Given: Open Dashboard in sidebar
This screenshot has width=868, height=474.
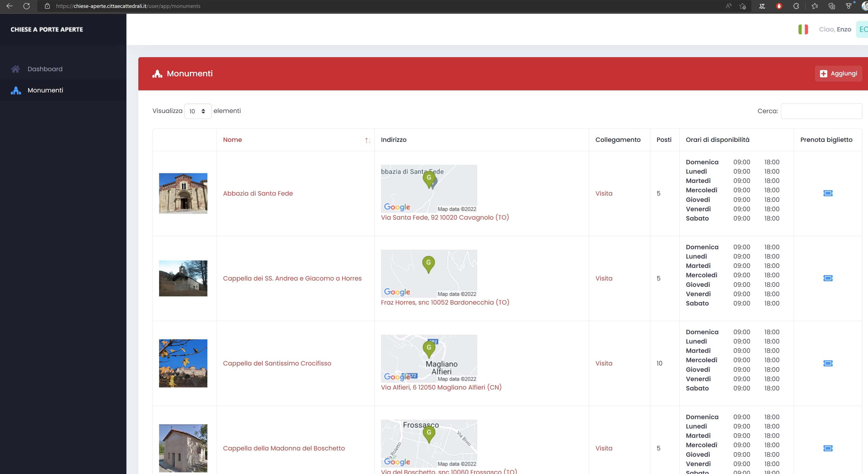Looking at the screenshot, I should click(x=45, y=69).
